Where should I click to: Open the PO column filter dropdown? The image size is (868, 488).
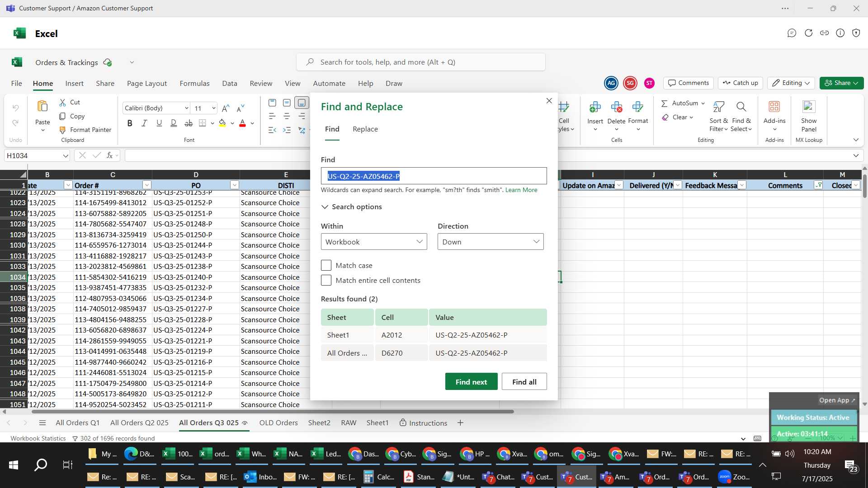[x=234, y=185]
